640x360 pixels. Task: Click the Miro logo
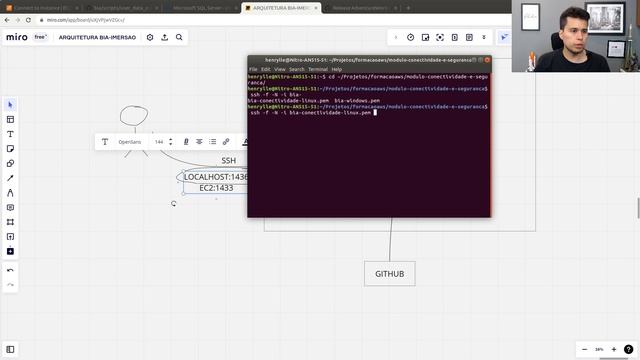17,37
